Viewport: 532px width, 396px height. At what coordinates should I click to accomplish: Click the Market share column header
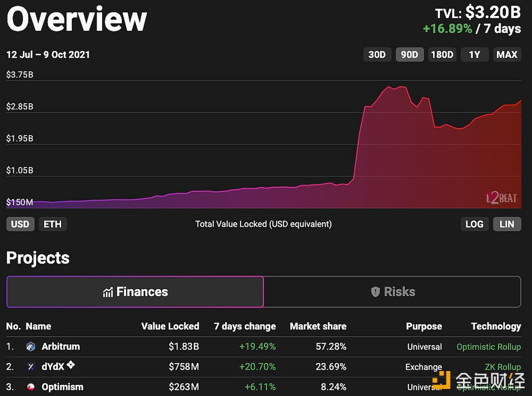click(x=318, y=326)
